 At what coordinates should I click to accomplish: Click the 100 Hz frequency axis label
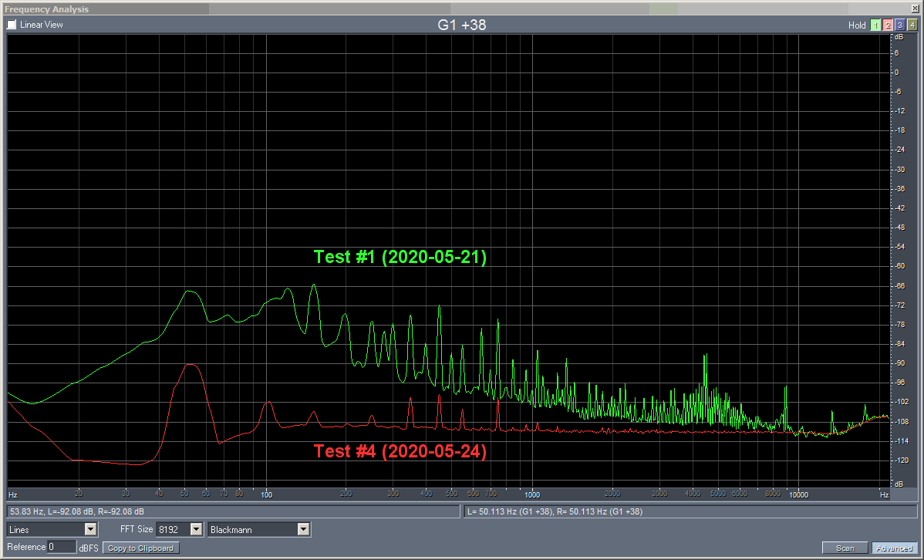(x=266, y=495)
